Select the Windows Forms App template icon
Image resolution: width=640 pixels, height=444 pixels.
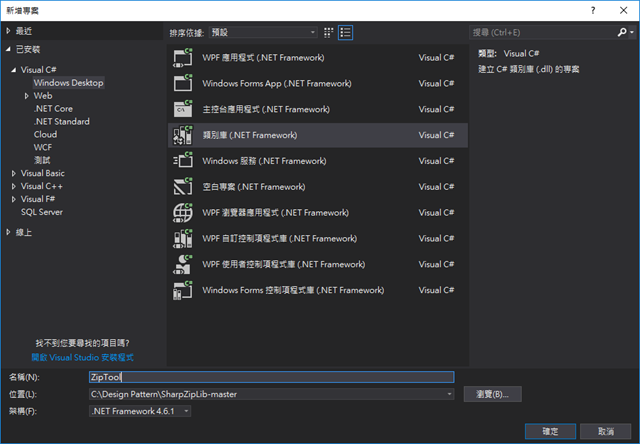[x=182, y=83]
